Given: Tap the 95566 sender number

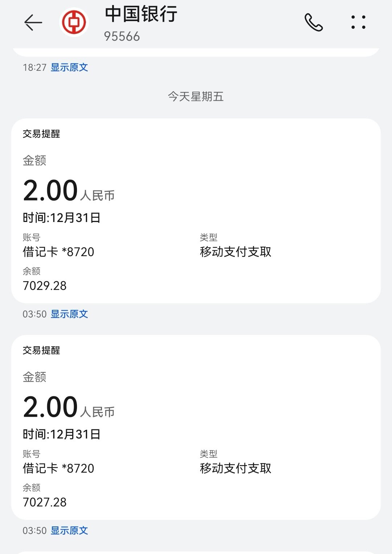Looking at the screenshot, I should [x=122, y=36].
